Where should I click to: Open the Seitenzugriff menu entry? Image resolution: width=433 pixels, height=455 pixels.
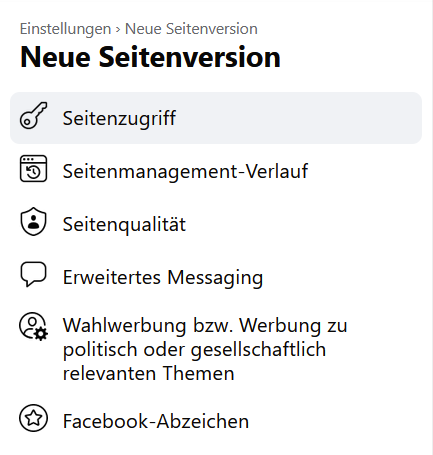216,118
